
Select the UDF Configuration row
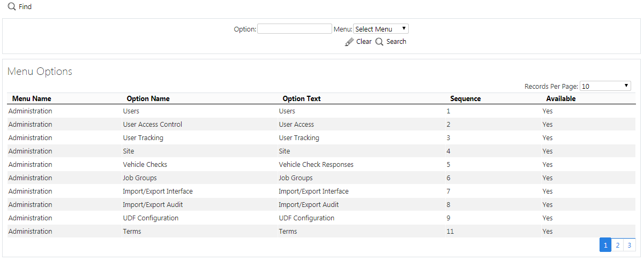pos(321,218)
